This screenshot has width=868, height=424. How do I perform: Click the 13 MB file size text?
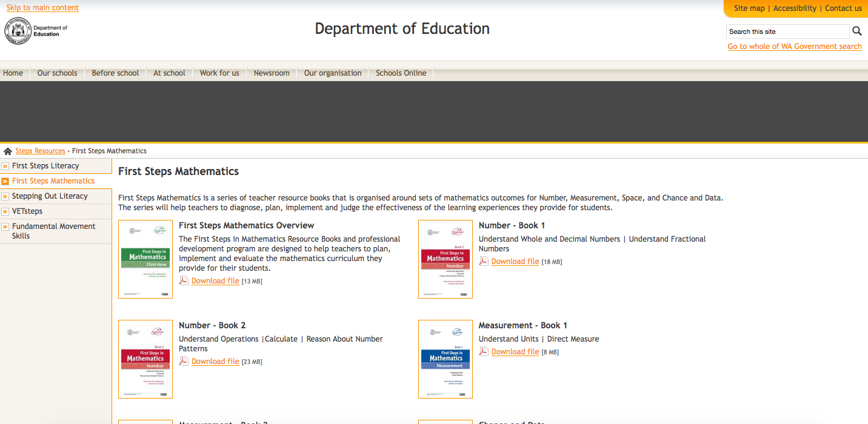[252, 282]
